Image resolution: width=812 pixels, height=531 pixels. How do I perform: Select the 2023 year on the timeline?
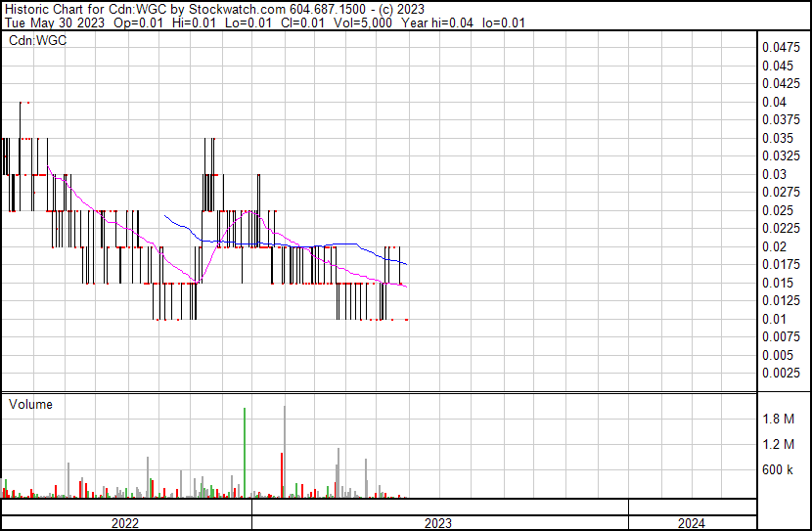click(438, 523)
